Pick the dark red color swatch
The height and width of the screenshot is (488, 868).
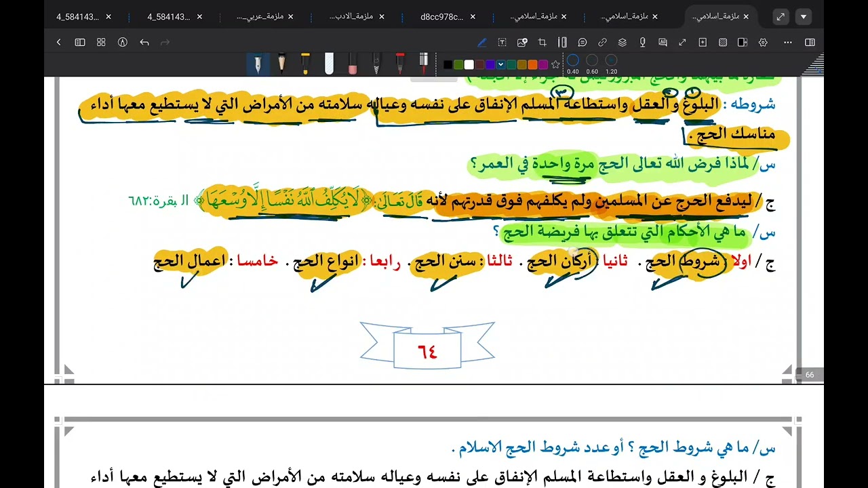[479, 65]
